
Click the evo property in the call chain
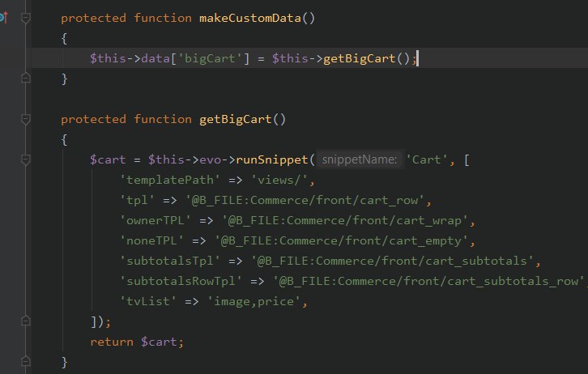point(210,159)
